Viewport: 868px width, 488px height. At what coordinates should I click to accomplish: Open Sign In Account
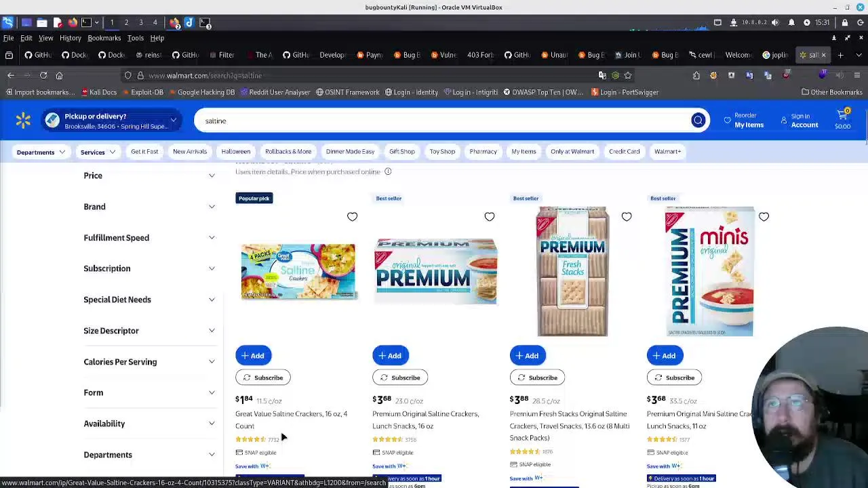[800, 121]
